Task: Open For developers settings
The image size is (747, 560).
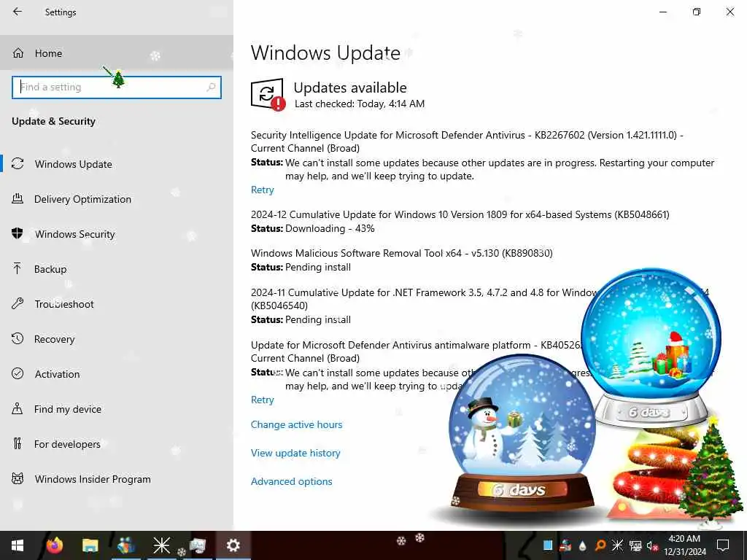Action: pos(117,444)
